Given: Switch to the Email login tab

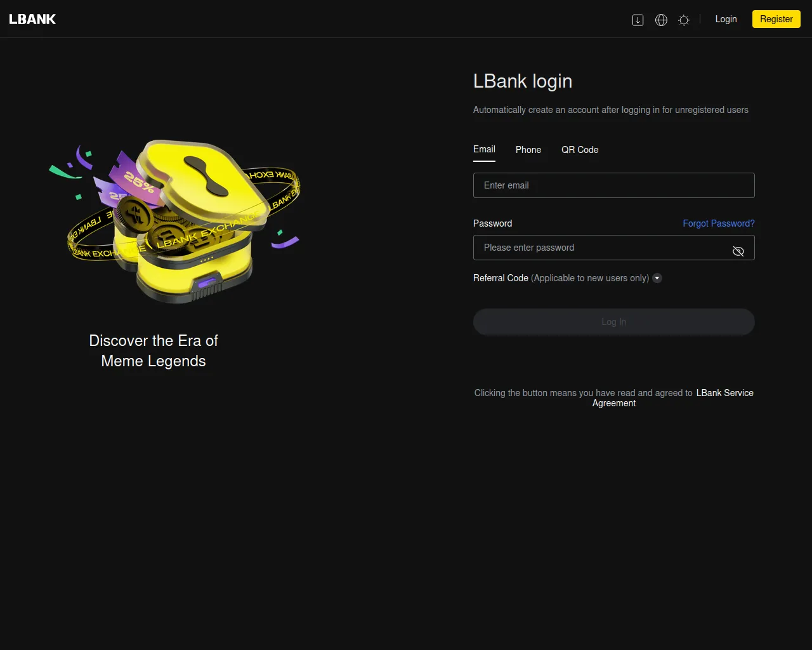Looking at the screenshot, I should (x=484, y=149).
